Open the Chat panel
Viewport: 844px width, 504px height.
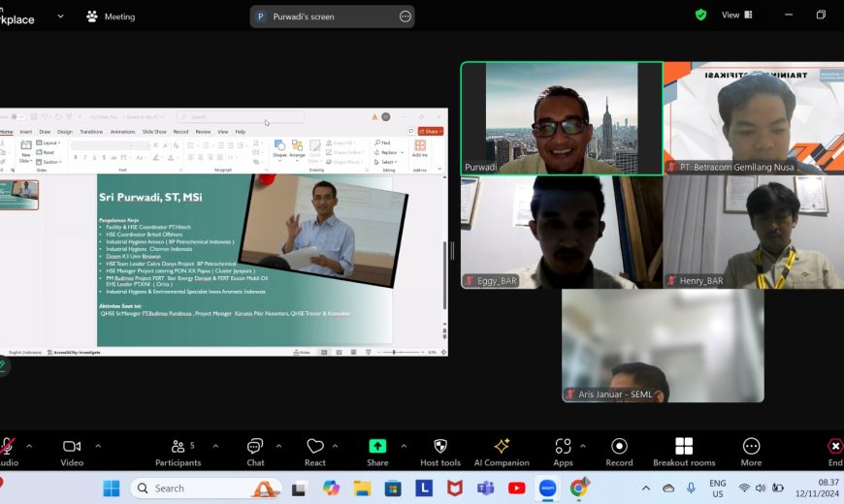pos(255,453)
